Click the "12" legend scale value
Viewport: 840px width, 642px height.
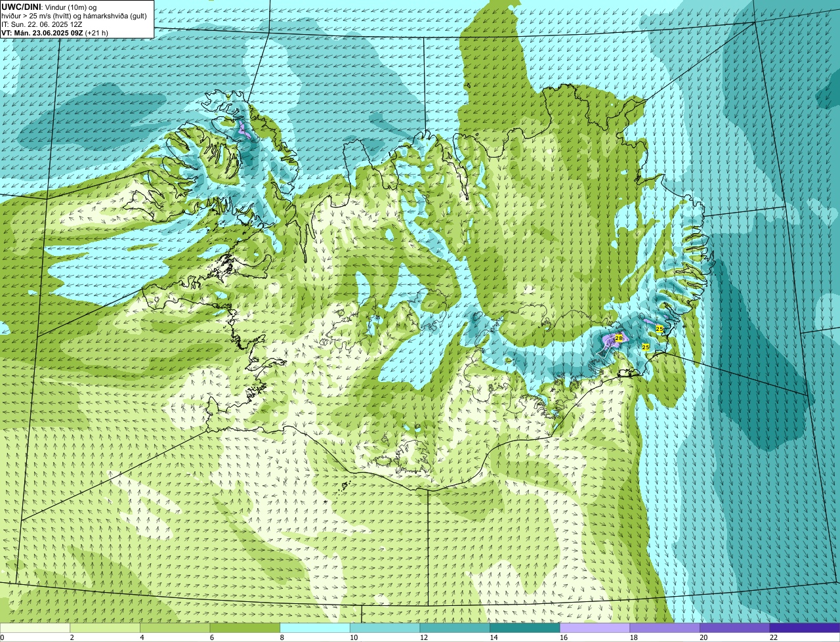pyautogui.click(x=424, y=637)
